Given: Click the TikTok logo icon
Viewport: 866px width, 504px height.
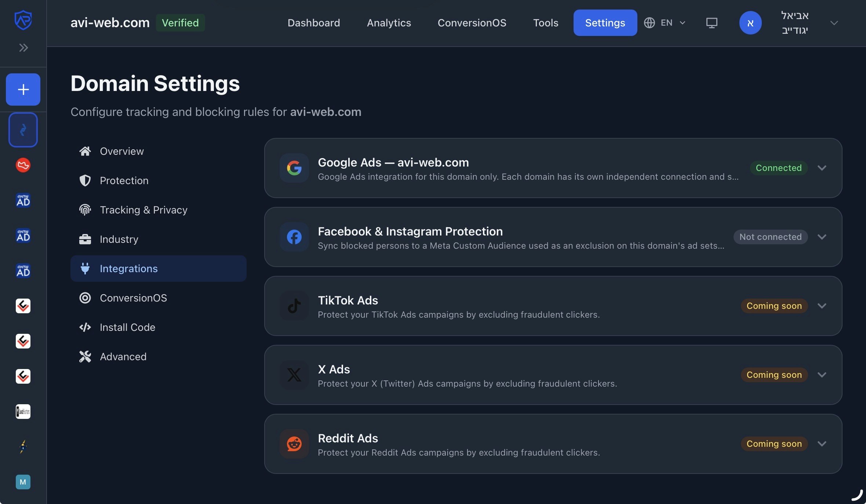Looking at the screenshot, I should (294, 306).
